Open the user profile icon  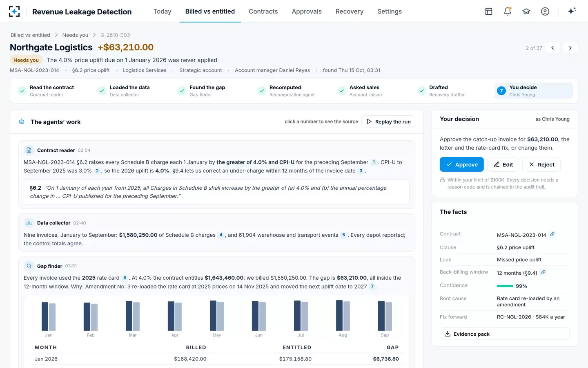click(545, 11)
